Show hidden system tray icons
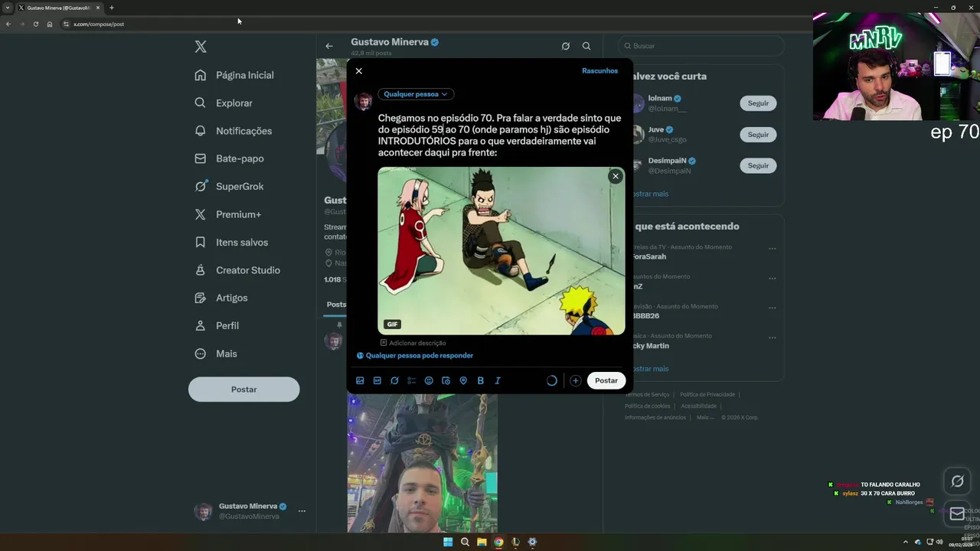 (905, 542)
